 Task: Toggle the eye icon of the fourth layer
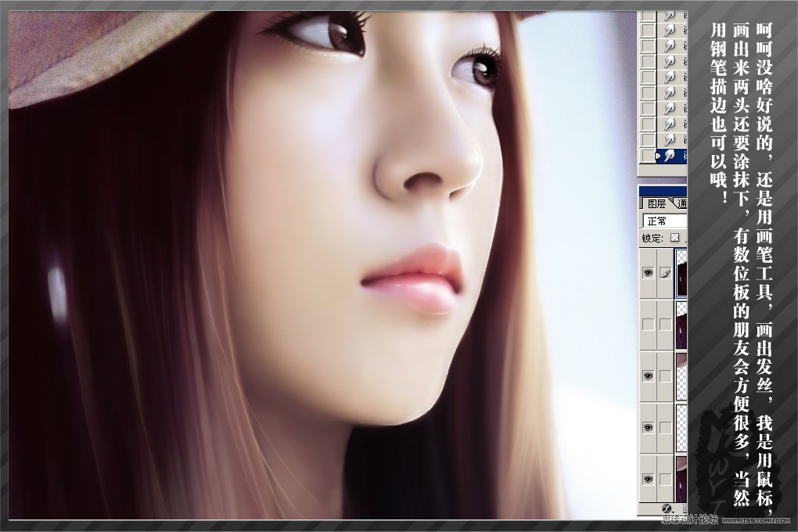648,427
